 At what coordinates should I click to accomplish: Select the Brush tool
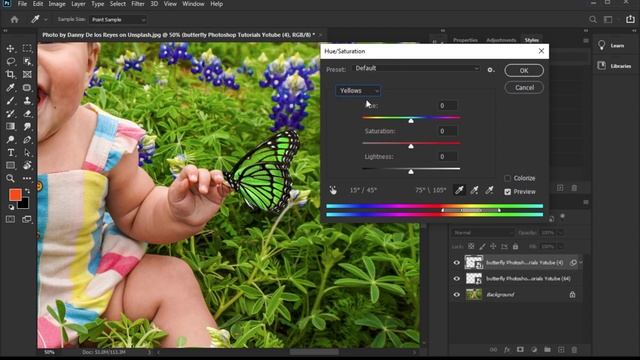pos(11,100)
